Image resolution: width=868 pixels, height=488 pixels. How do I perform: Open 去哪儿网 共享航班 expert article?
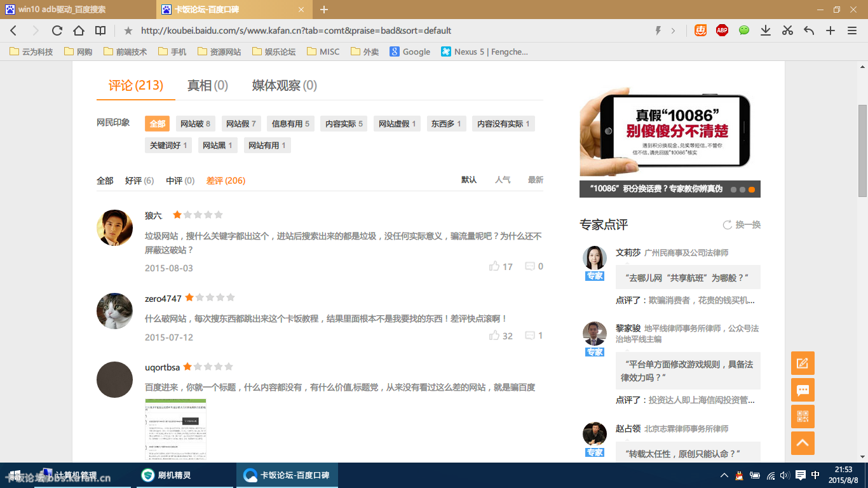tap(688, 278)
